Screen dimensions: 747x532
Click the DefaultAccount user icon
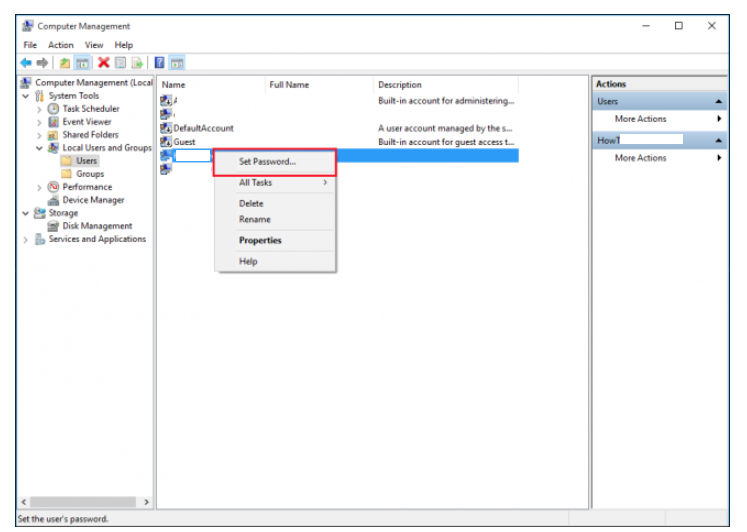coord(165,128)
